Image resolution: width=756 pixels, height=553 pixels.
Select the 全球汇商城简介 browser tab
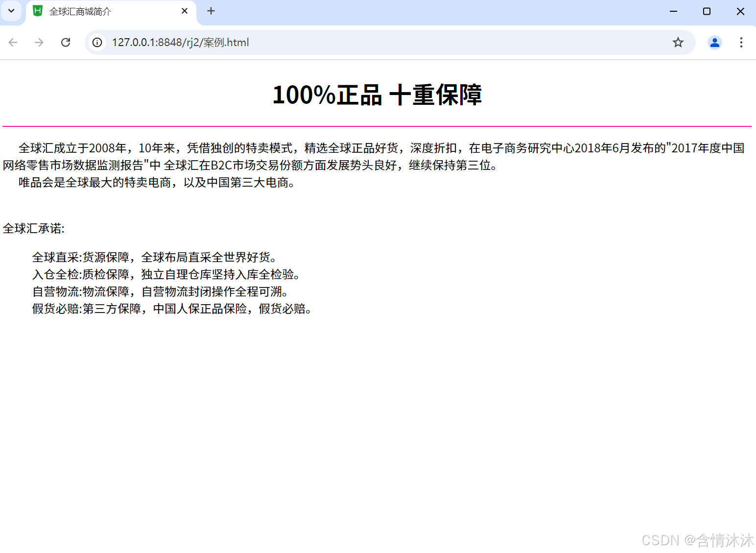(111, 11)
